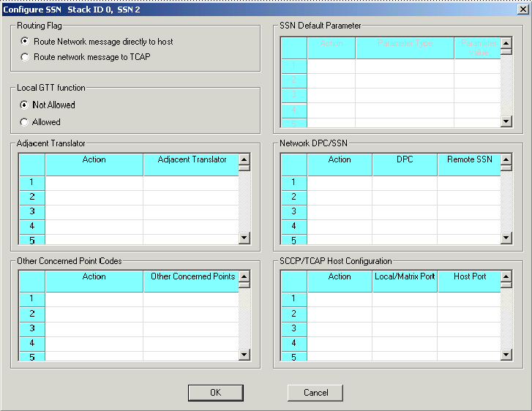Click row 1 Action cell in Adjacent Translator
Viewport: 532px width, 411px height.
94,182
